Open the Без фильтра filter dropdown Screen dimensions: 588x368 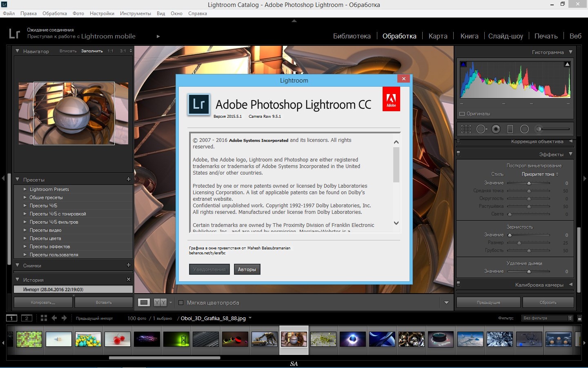coord(547,318)
